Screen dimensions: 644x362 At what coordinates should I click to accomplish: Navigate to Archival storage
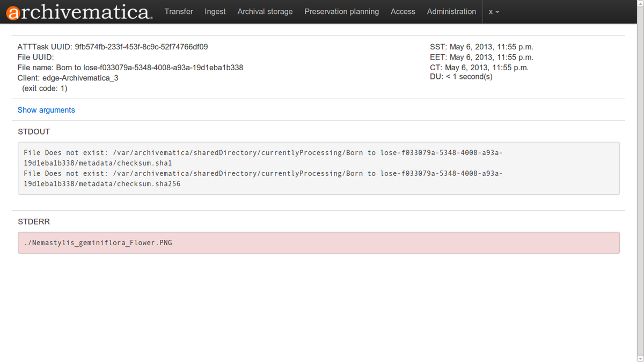point(265,11)
